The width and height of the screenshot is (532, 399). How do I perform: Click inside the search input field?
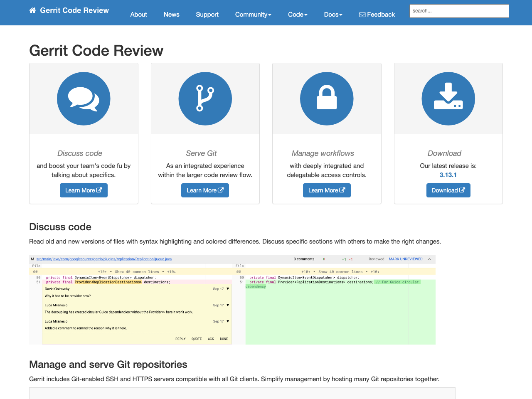[x=459, y=11]
